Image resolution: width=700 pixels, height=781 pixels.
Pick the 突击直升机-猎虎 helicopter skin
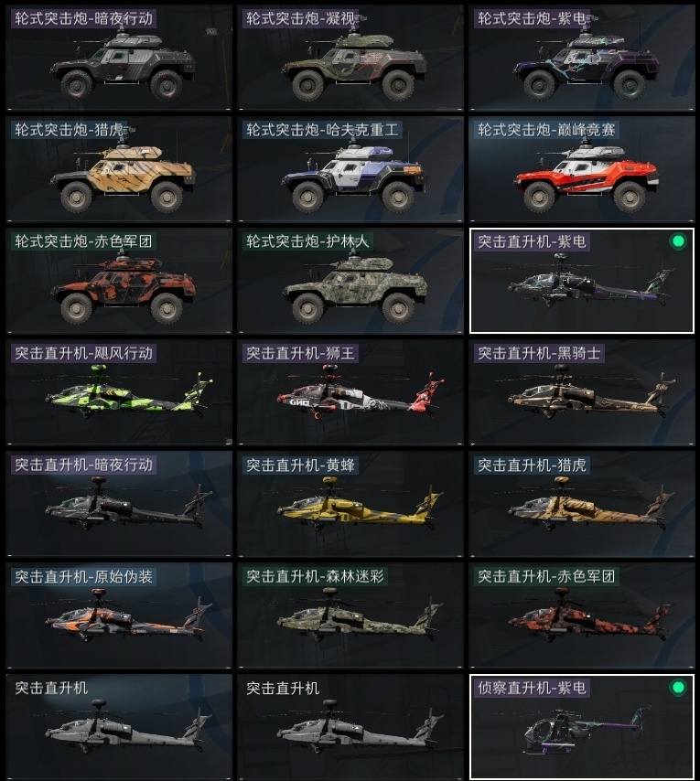click(x=582, y=504)
